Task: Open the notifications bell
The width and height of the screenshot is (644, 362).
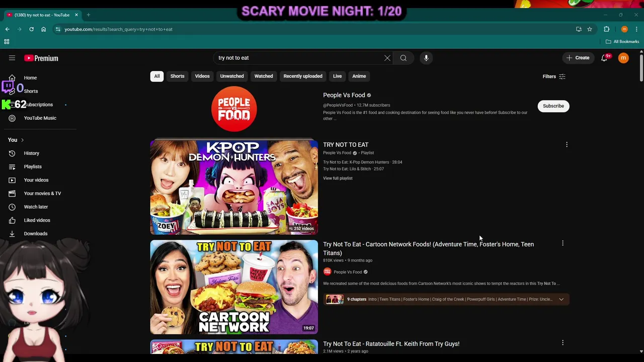Action: coord(604,58)
